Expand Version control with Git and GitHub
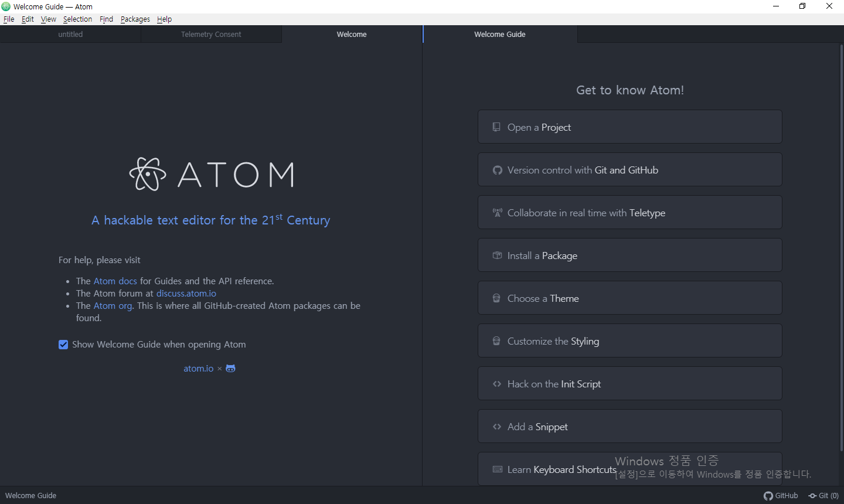 629,169
